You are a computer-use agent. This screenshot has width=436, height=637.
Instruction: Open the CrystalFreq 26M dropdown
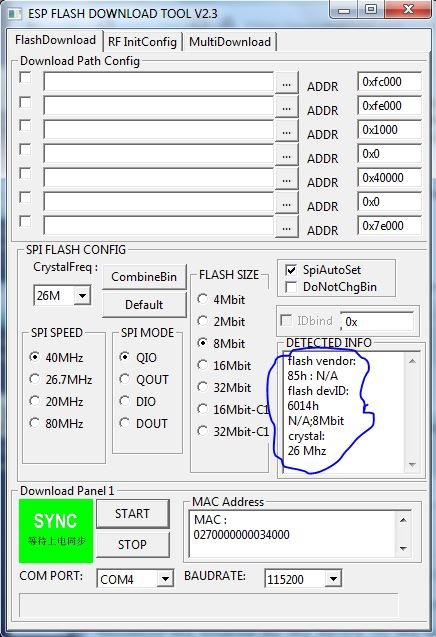(82, 295)
